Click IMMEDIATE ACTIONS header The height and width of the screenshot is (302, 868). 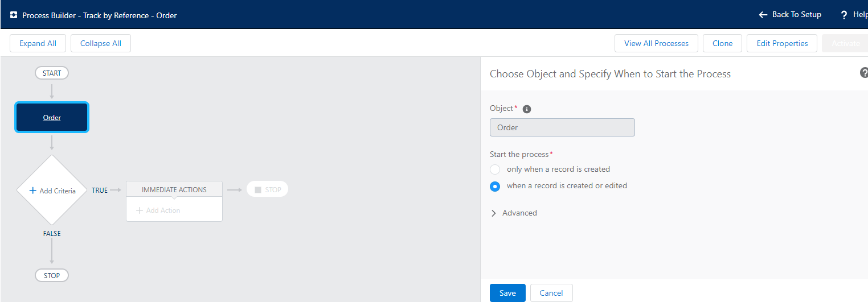[x=174, y=189]
